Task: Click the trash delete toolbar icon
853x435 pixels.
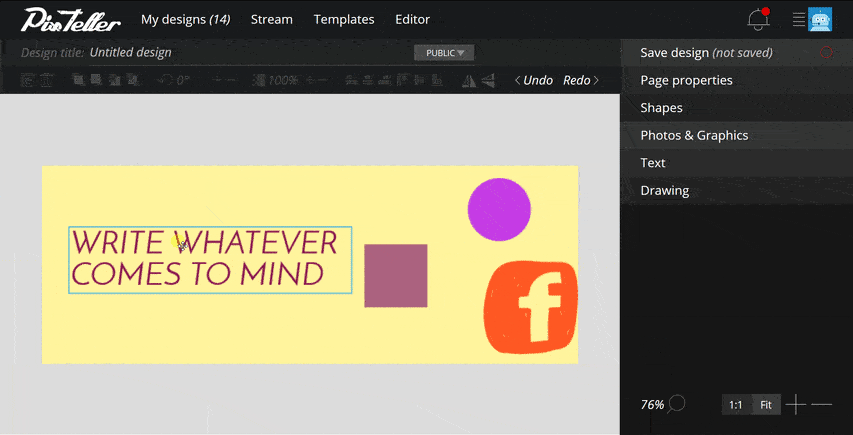Action: [47, 80]
